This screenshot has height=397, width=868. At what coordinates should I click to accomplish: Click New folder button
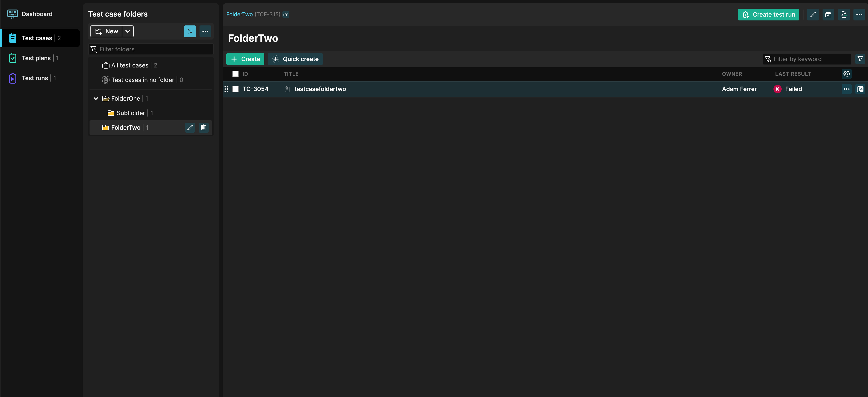point(106,31)
